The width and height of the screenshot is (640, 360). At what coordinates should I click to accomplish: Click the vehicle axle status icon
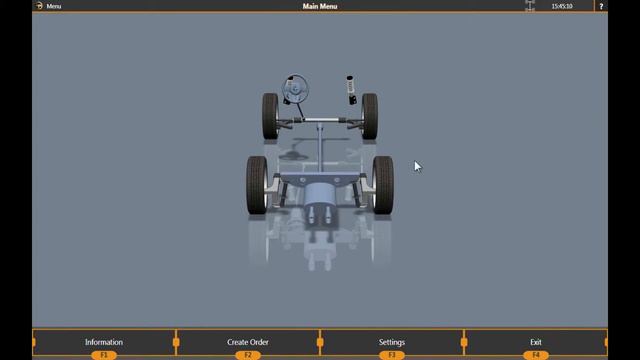[x=530, y=6]
